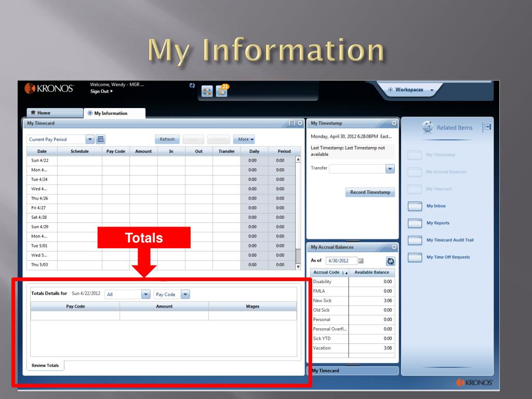Screen dimensions: 532x399
Task: Click the Refresh button
Action: pyautogui.click(x=167, y=139)
